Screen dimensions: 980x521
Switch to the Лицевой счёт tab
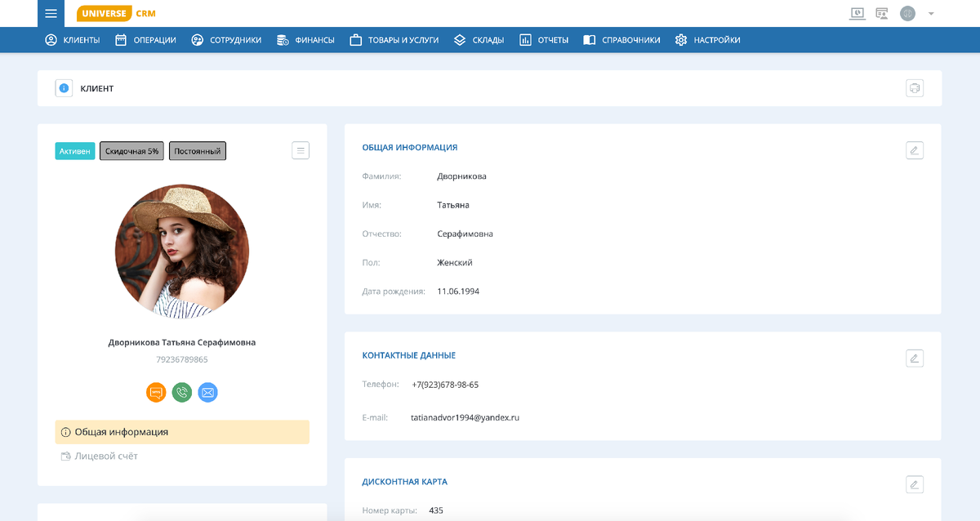tap(100, 456)
